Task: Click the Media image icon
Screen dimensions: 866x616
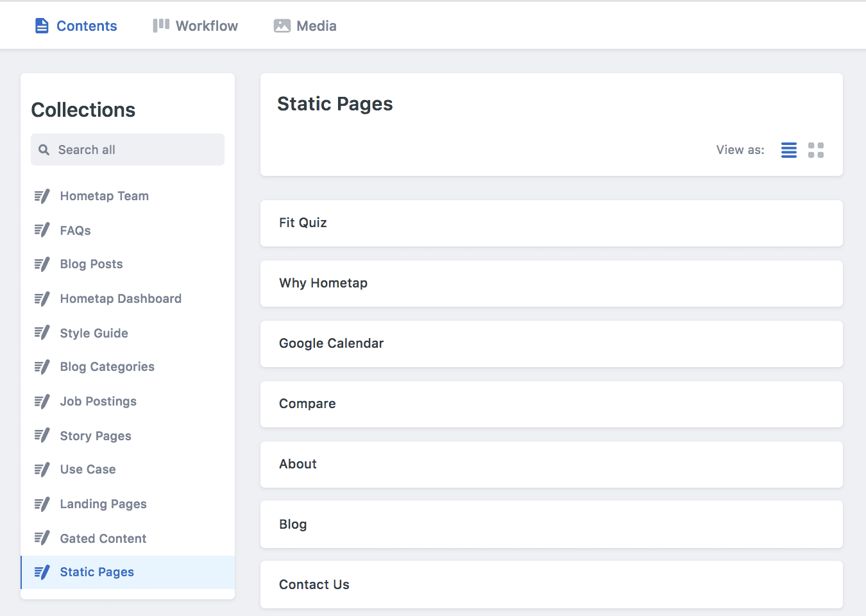Action: pyautogui.click(x=282, y=26)
